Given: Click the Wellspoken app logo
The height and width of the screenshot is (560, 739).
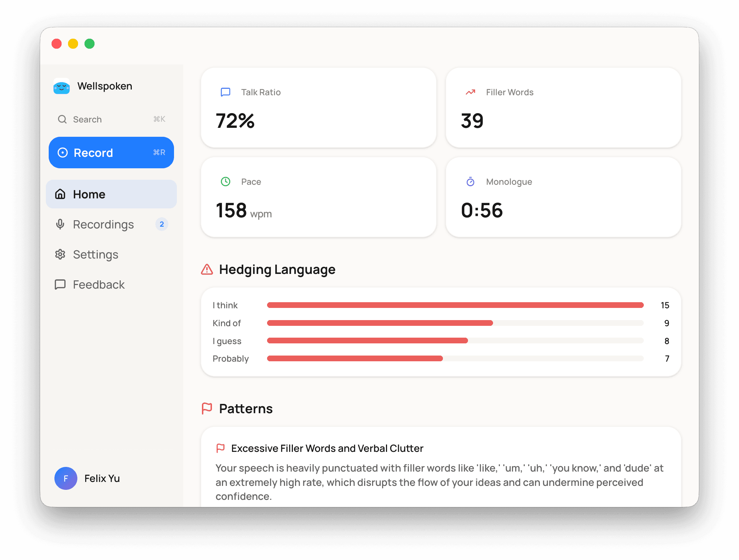Looking at the screenshot, I should pos(62,86).
